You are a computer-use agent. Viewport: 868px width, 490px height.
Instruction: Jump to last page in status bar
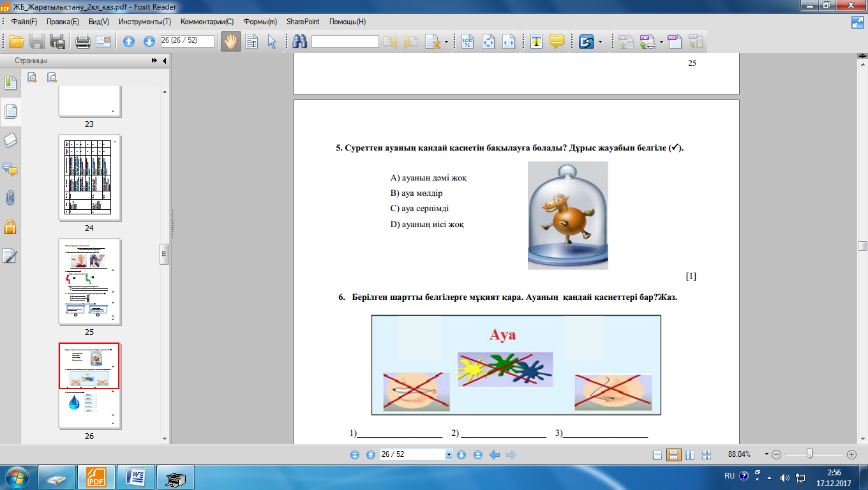[x=477, y=455]
